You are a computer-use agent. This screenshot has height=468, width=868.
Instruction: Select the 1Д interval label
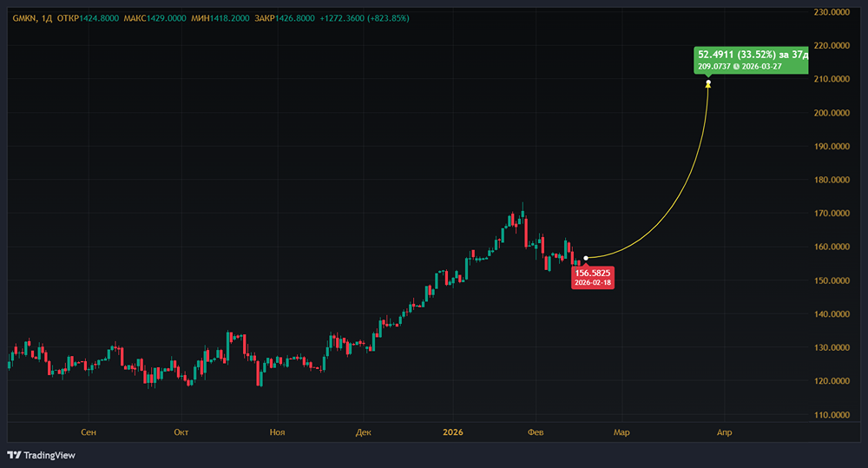click(x=46, y=18)
